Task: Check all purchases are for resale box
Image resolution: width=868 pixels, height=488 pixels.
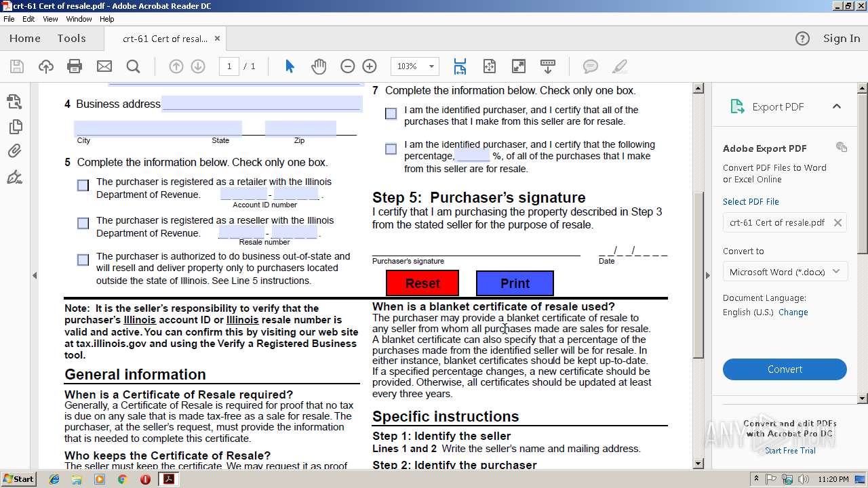Action: [391, 113]
